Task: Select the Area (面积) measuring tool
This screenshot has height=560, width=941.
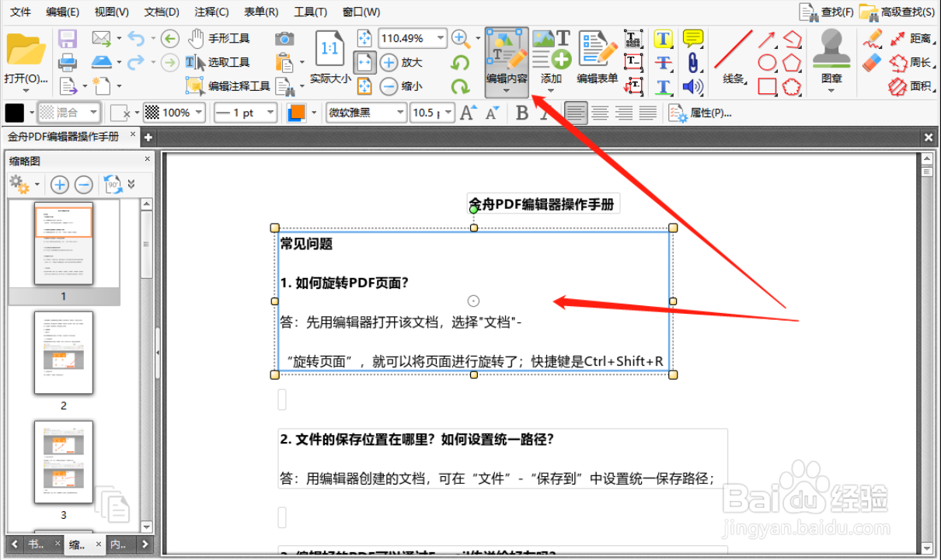Action: [910, 86]
